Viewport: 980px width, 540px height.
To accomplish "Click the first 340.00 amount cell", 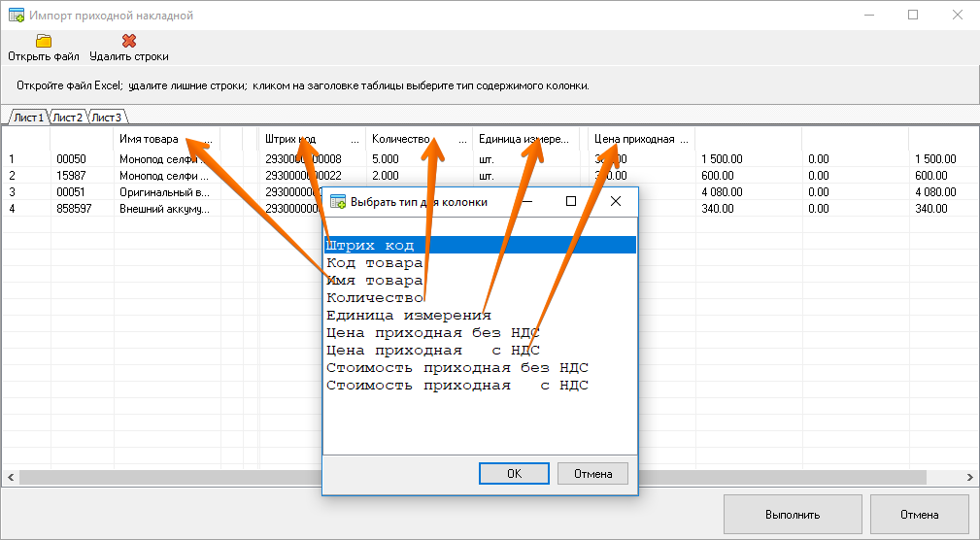I will click(x=748, y=209).
